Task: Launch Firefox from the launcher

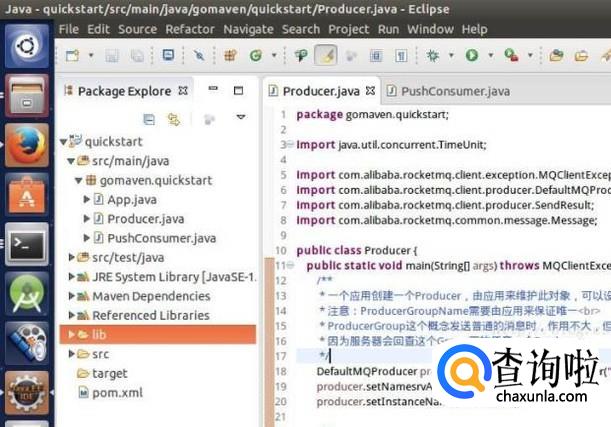Action: tap(26, 145)
